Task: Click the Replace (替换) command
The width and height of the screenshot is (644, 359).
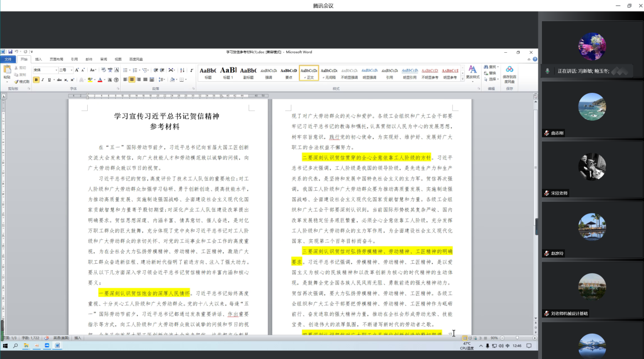Action: tap(490, 73)
